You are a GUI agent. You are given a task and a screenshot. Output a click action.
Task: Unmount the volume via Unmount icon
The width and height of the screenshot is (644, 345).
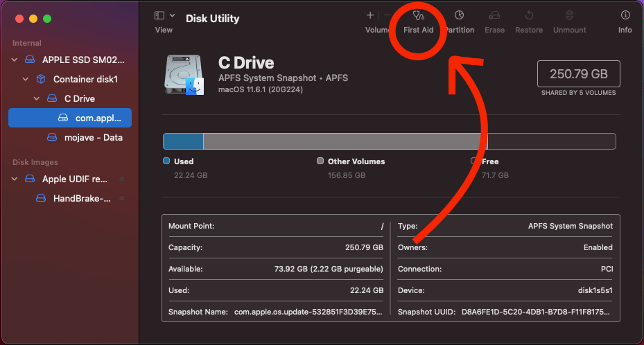coord(569,15)
